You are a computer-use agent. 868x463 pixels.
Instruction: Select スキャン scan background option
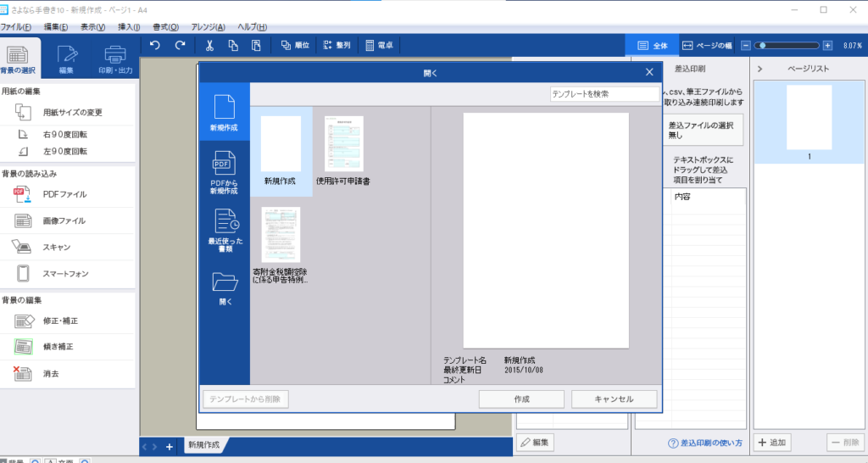click(x=56, y=247)
